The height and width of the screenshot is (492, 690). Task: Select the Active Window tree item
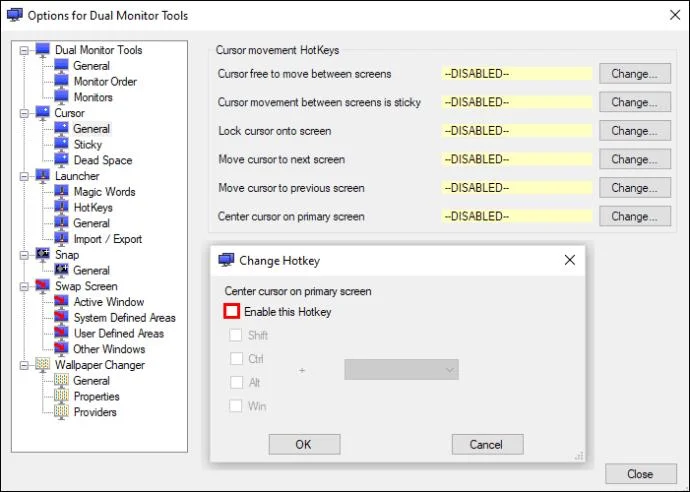pos(109,302)
